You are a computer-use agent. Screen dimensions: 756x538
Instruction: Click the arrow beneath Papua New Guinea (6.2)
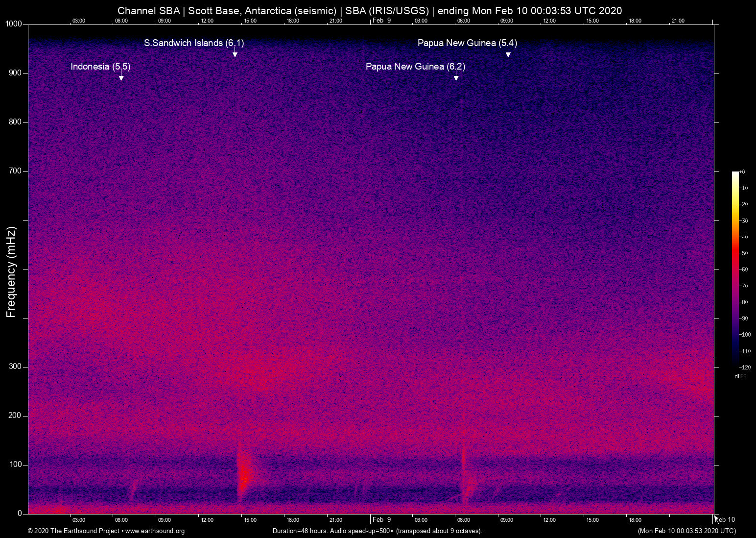(x=456, y=77)
